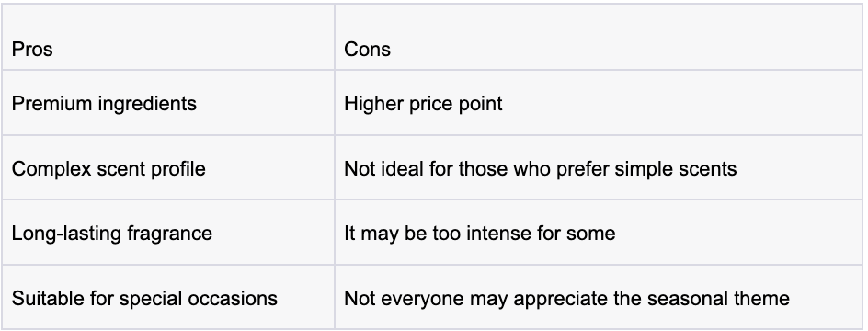Select the Premium ingredients cell

[167, 103]
